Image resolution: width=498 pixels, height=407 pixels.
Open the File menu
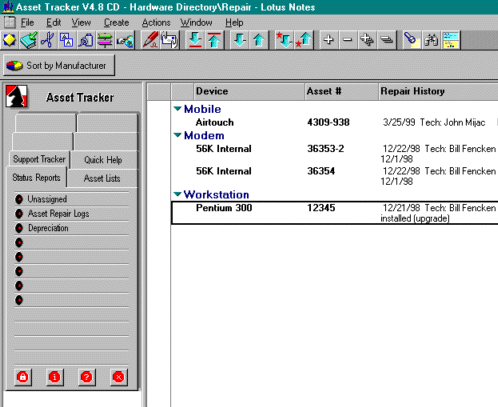pos(27,23)
